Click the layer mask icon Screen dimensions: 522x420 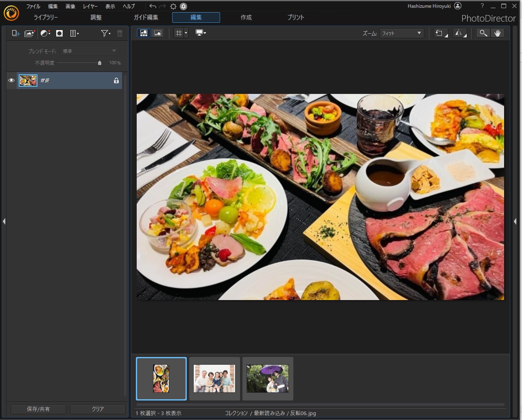(59, 33)
